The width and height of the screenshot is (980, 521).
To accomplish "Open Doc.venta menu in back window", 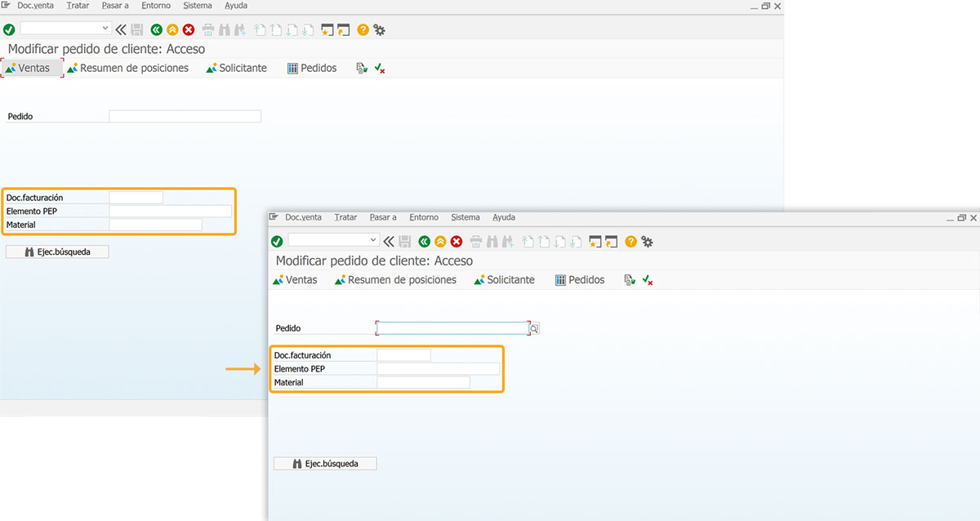I will [35, 6].
